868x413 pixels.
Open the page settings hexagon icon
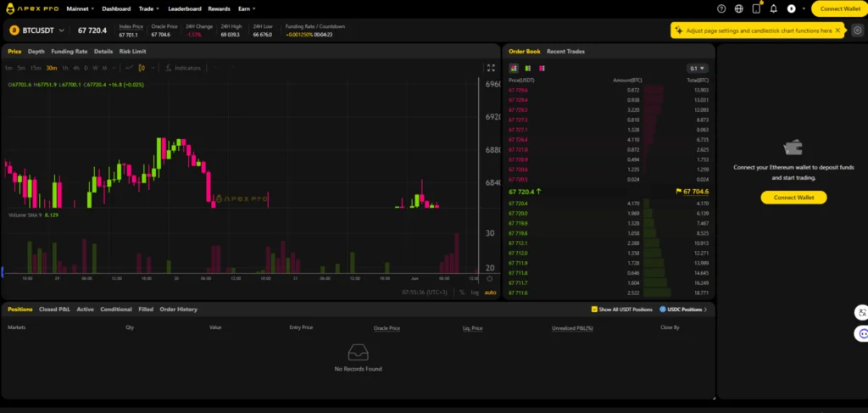(857, 31)
